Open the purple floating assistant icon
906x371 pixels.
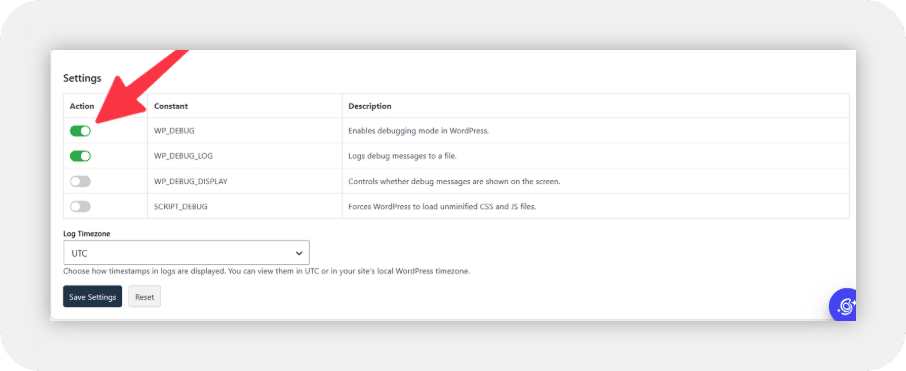[x=842, y=305]
